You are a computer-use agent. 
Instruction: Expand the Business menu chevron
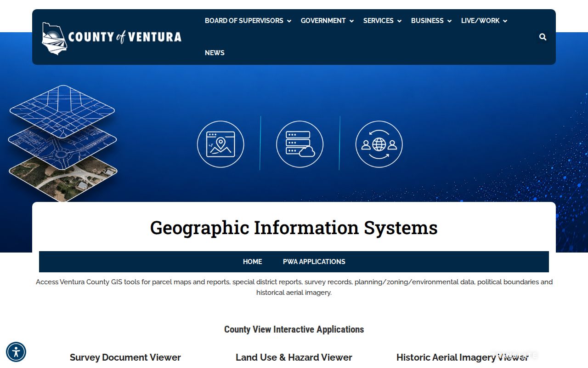449,21
